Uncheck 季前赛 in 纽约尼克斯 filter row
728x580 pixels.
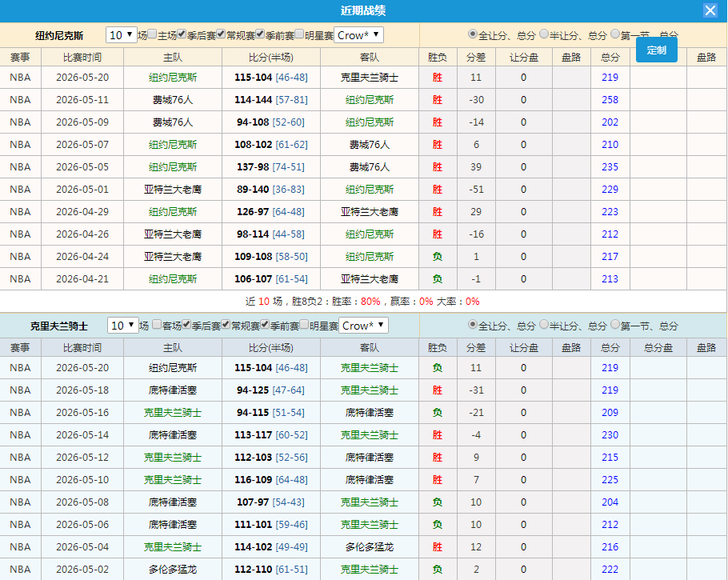[260, 34]
